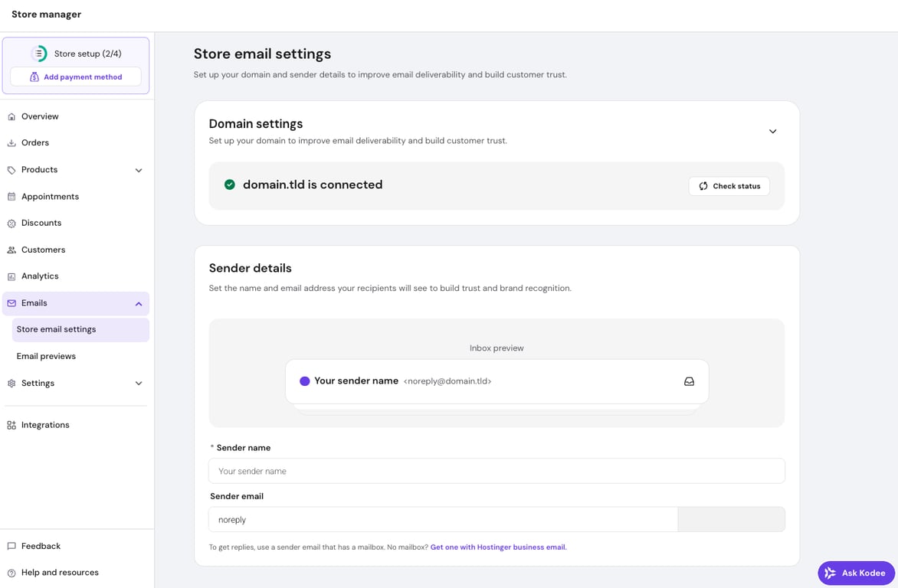Click the Sender name input field
This screenshot has height=588, width=898.
(497, 471)
